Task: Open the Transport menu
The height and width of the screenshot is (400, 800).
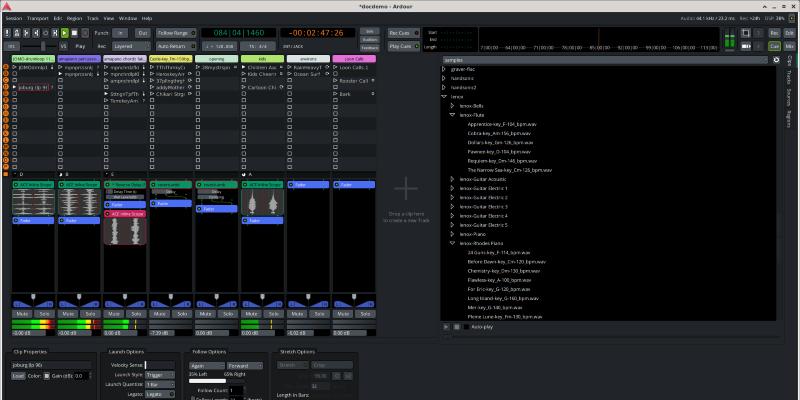Action: click(37, 18)
